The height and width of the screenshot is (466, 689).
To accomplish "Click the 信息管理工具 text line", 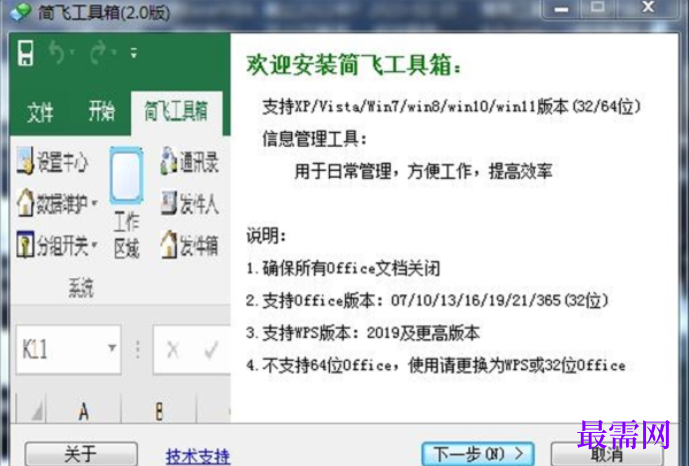I will point(315,139).
